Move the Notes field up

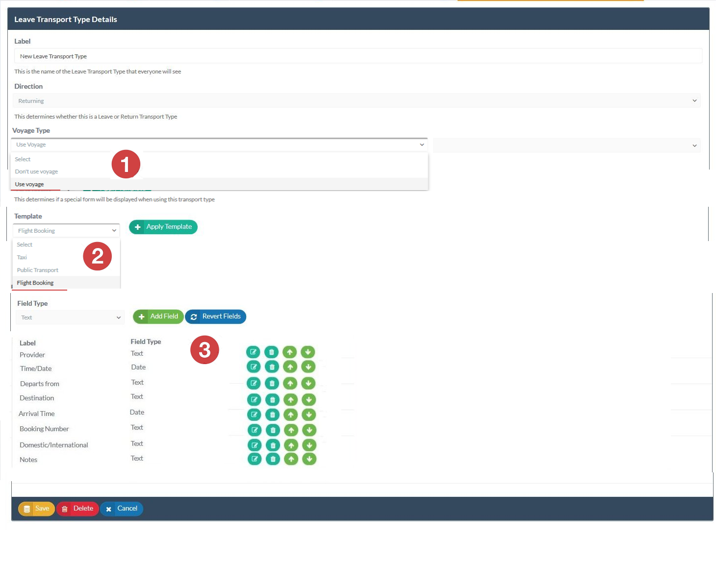pyautogui.click(x=291, y=459)
